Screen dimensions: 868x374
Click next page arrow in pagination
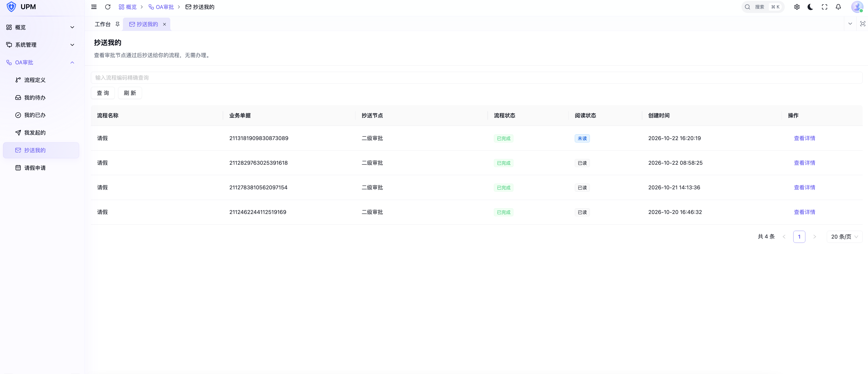tap(814, 236)
